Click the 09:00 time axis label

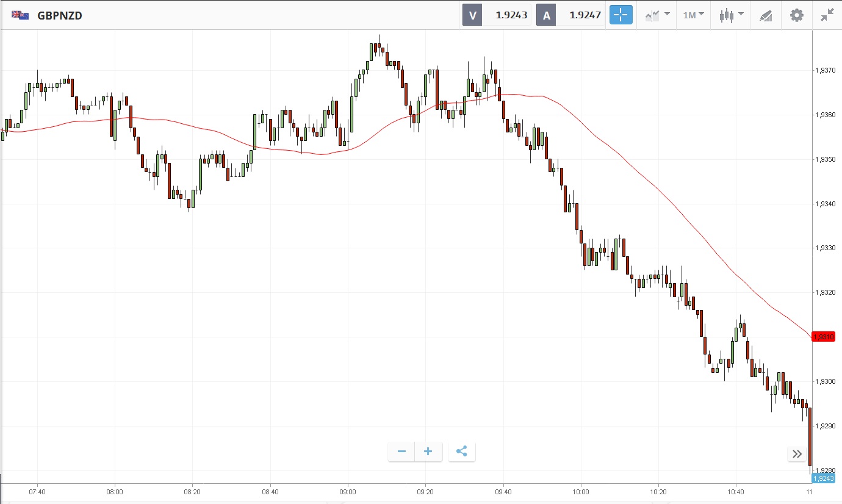point(348,491)
